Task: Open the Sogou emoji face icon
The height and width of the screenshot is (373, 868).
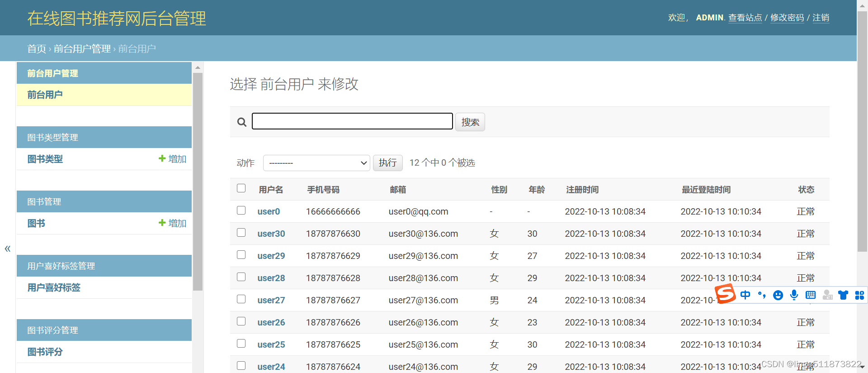Action: pos(778,295)
